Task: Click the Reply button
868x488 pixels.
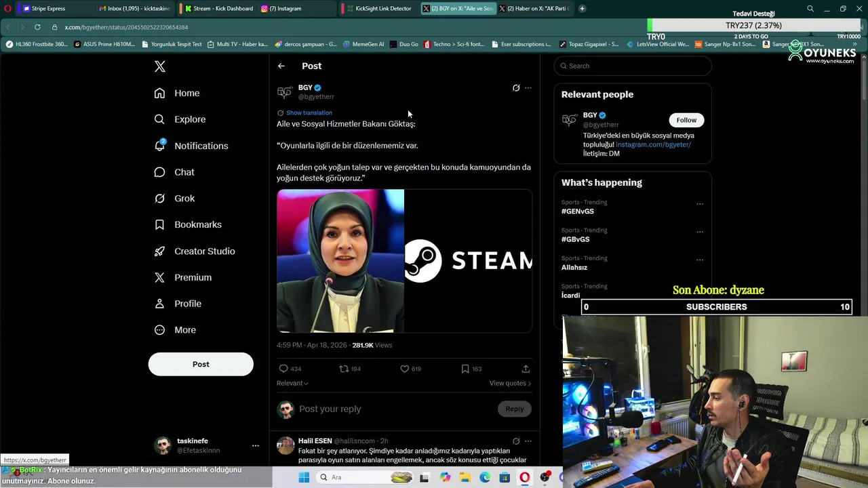Action: click(x=515, y=409)
